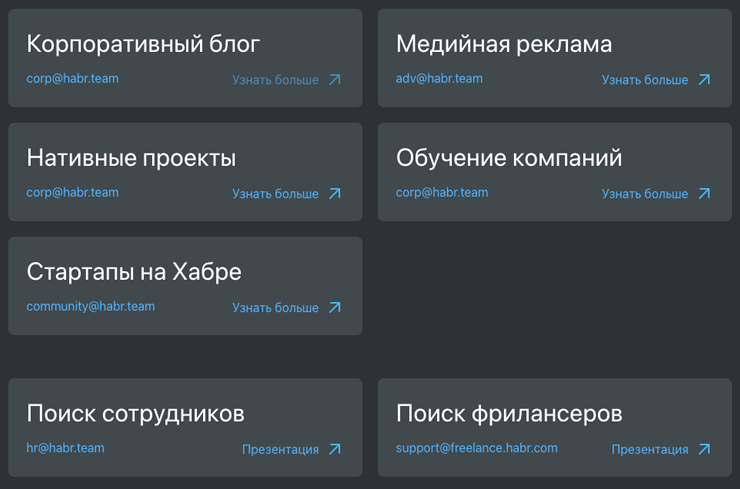Click arrow icon in Стартапы на Хабре card
Screen dimensions: 740x489
[335, 308]
